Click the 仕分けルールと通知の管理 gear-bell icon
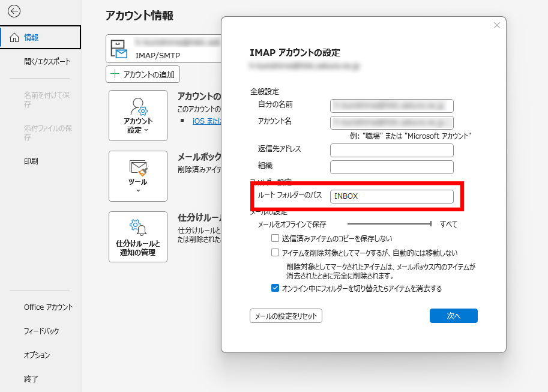This screenshot has height=392, width=548. click(138, 227)
